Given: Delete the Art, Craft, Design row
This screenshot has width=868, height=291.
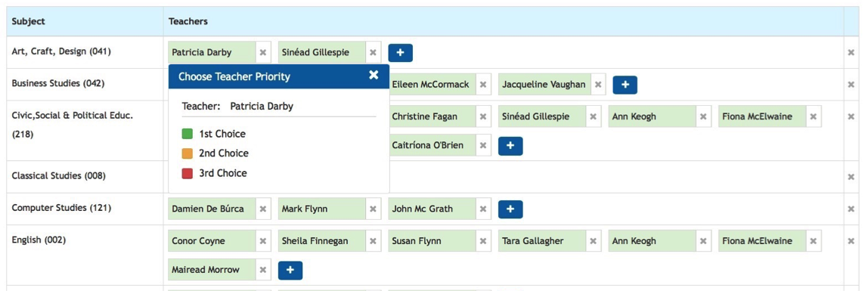Looking at the screenshot, I should pos(851,53).
